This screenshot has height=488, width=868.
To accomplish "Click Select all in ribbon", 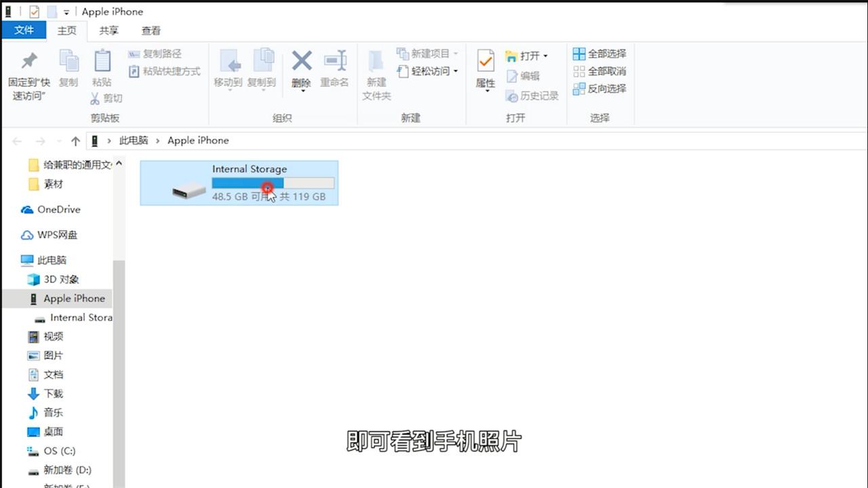I will [599, 54].
